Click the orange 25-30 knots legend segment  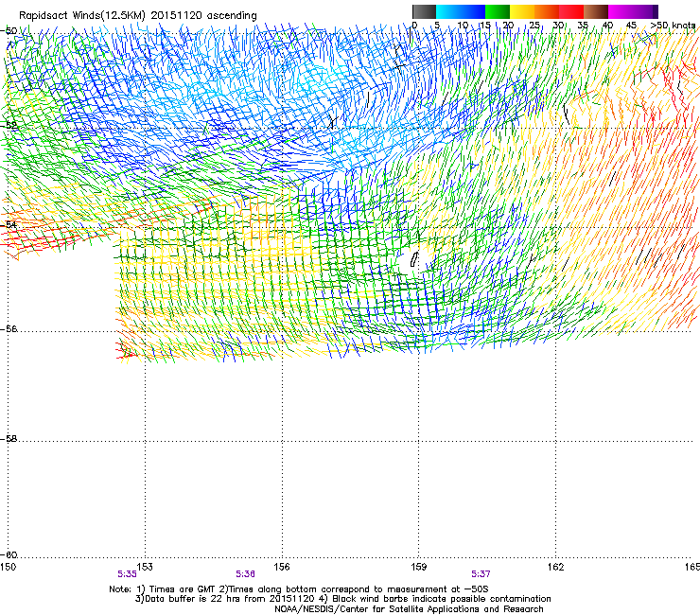(x=547, y=11)
